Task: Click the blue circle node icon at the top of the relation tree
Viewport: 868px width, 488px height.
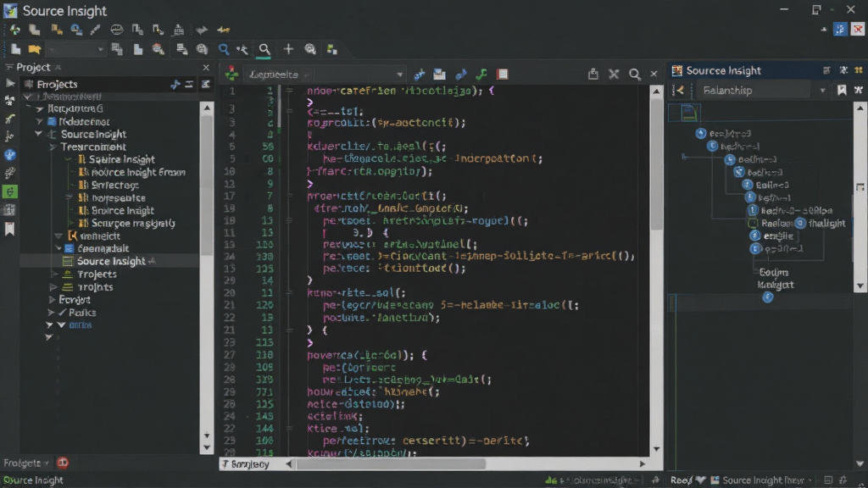Action: click(701, 133)
